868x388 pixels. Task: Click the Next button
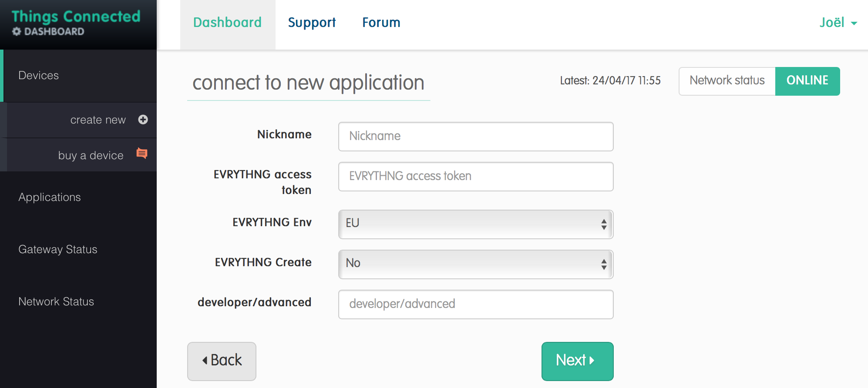point(577,361)
